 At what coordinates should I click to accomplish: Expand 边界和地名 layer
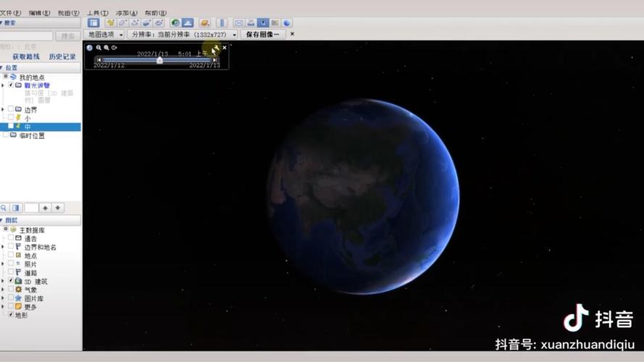[x=3, y=247]
